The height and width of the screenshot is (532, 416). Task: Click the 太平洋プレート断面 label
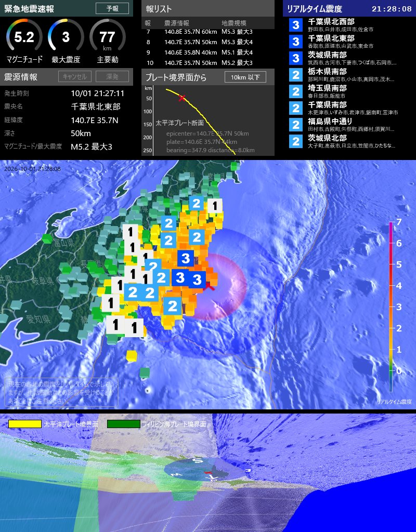(x=179, y=123)
